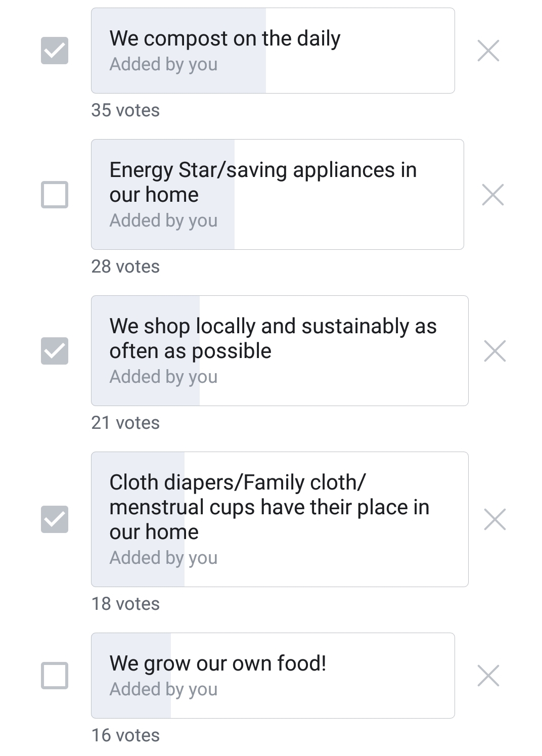Remove the 'We shop locally' option
The height and width of the screenshot is (756, 542).
pos(494,351)
